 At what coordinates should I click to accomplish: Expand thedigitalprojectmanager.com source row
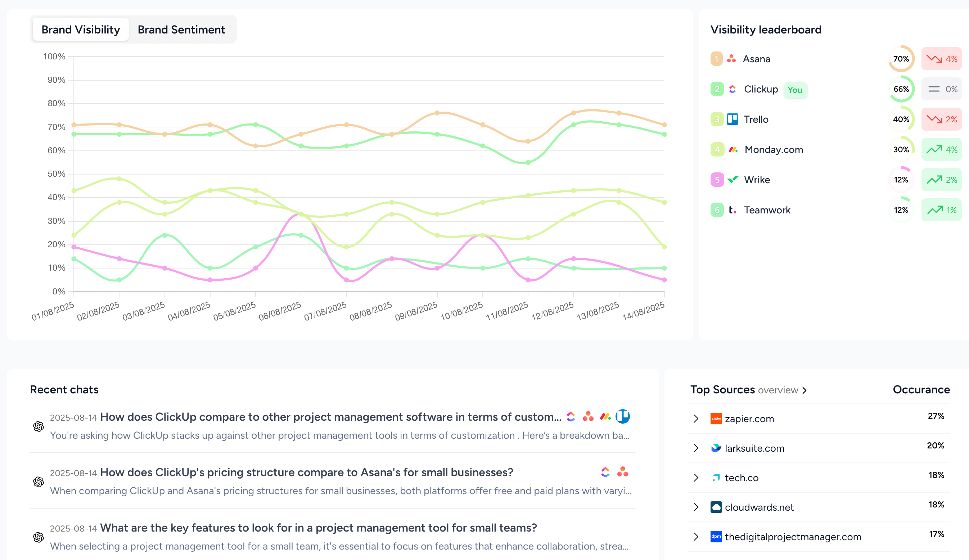click(696, 537)
